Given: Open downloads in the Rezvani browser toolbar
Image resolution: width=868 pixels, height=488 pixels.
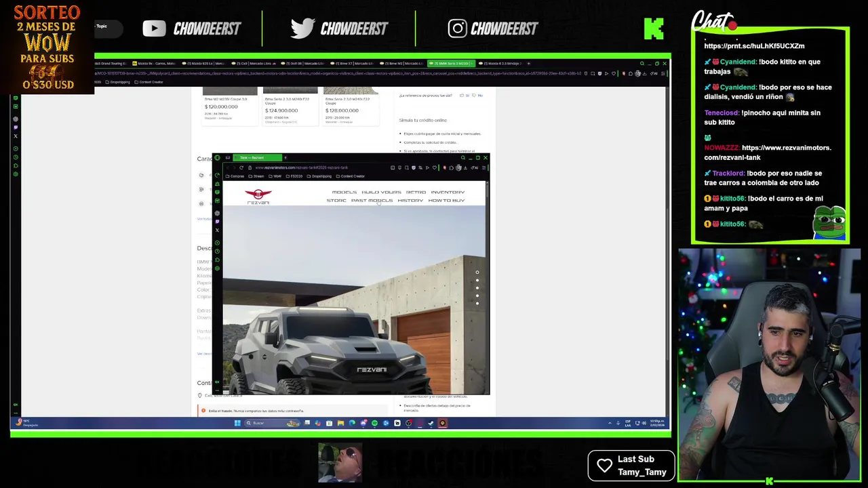Looking at the screenshot, I should point(466,167).
